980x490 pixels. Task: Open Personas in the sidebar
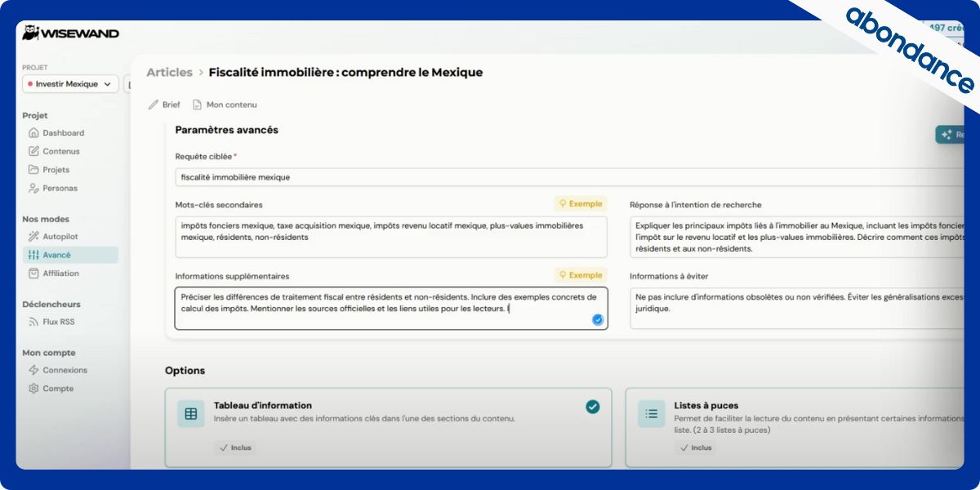coord(60,188)
